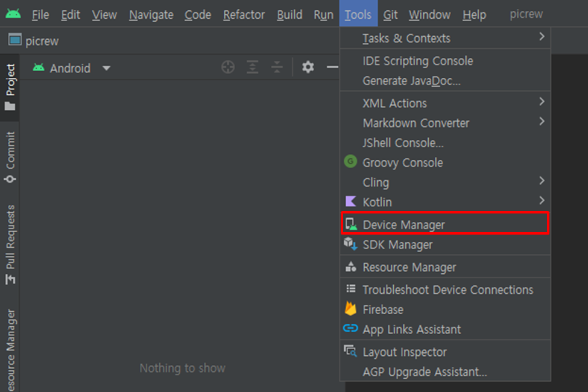Screen dimensions: 588x392
Task: Expand all items in project tree
Action: 252,67
